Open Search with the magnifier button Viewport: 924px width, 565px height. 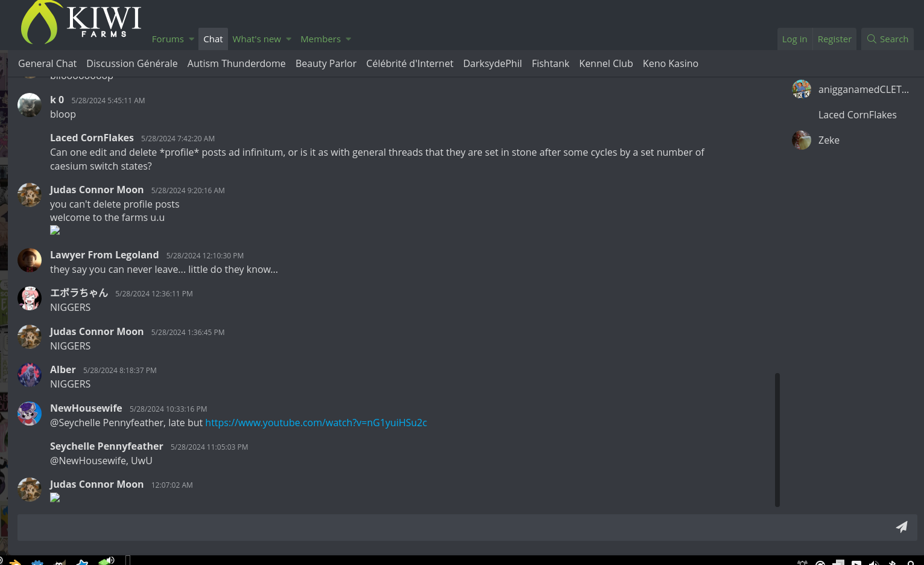pyautogui.click(x=887, y=39)
